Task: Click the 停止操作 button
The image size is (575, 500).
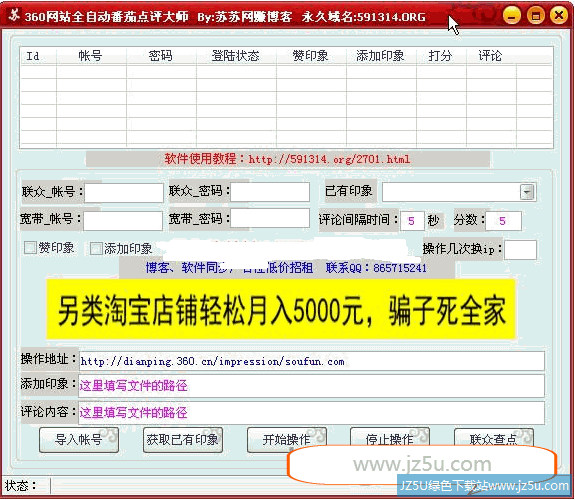Action: coord(390,438)
